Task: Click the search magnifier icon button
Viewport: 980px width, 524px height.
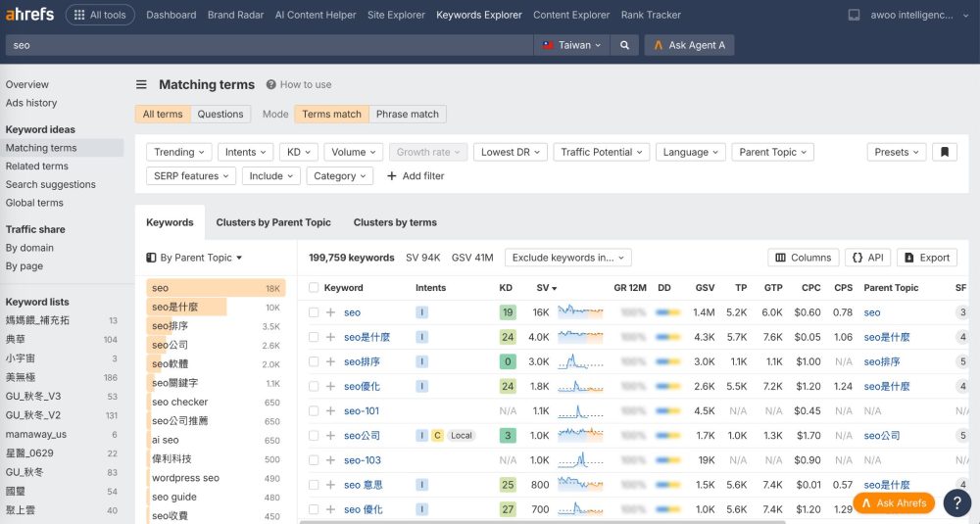Action: [624, 45]
